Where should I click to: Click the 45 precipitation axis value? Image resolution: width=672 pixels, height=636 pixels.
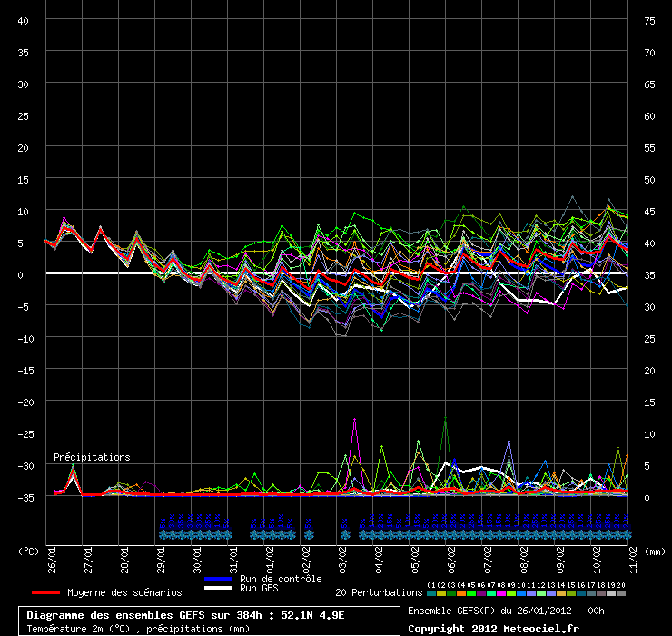tap(649, 212)
